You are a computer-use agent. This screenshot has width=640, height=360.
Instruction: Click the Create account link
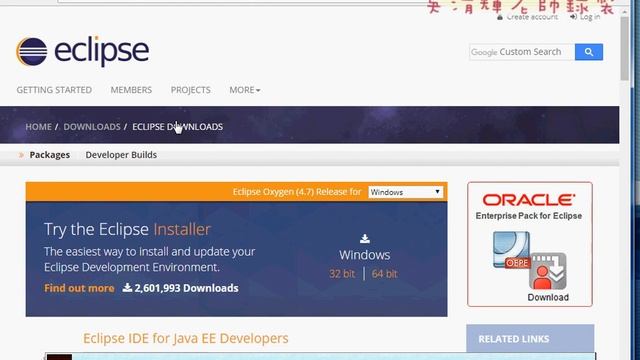point(527,17)
